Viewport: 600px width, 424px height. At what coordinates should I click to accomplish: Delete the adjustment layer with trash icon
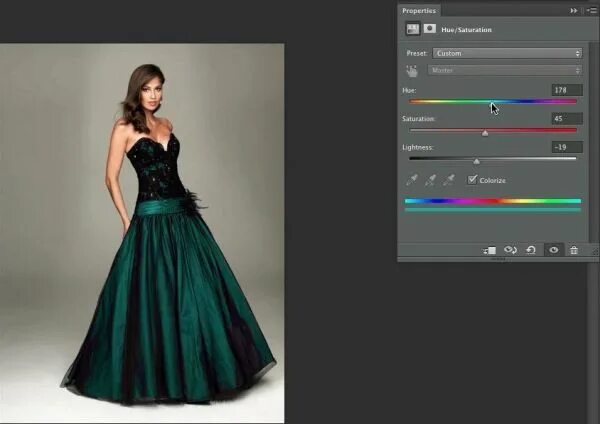coord(574,250)
